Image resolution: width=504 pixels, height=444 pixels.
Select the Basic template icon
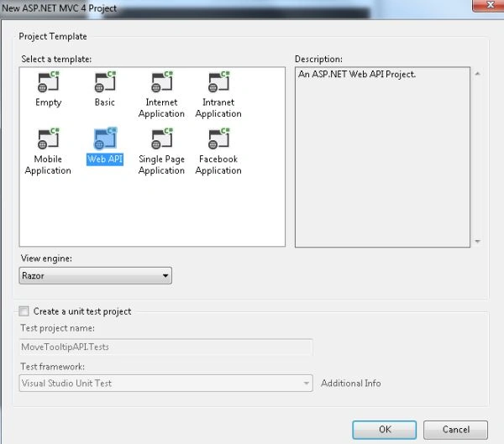click(105, 82)
